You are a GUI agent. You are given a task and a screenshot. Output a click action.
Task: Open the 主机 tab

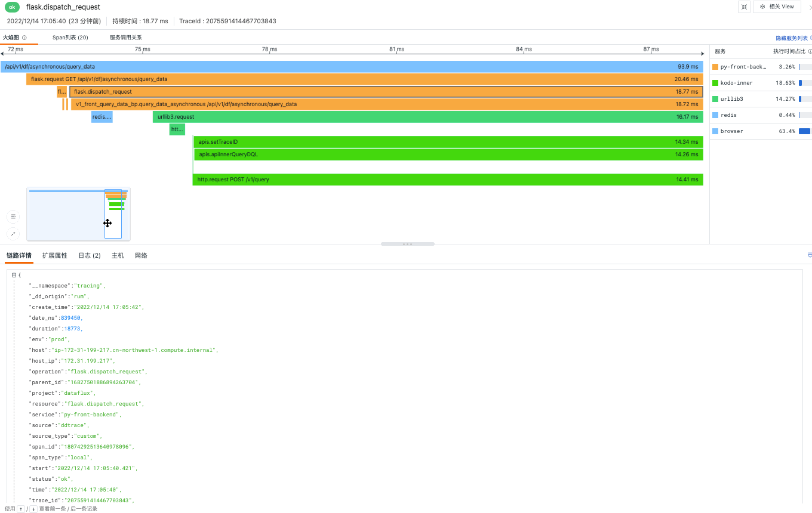[x=118, y=255]
